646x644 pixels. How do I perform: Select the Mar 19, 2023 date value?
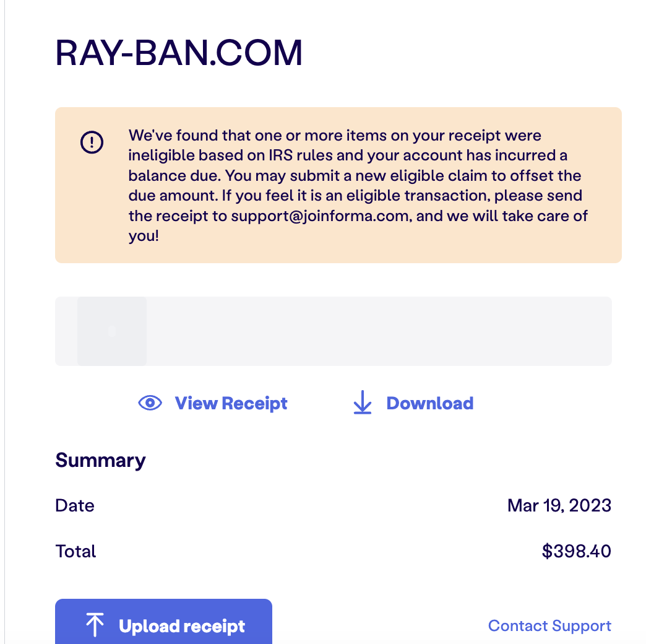tap(559, 505)
